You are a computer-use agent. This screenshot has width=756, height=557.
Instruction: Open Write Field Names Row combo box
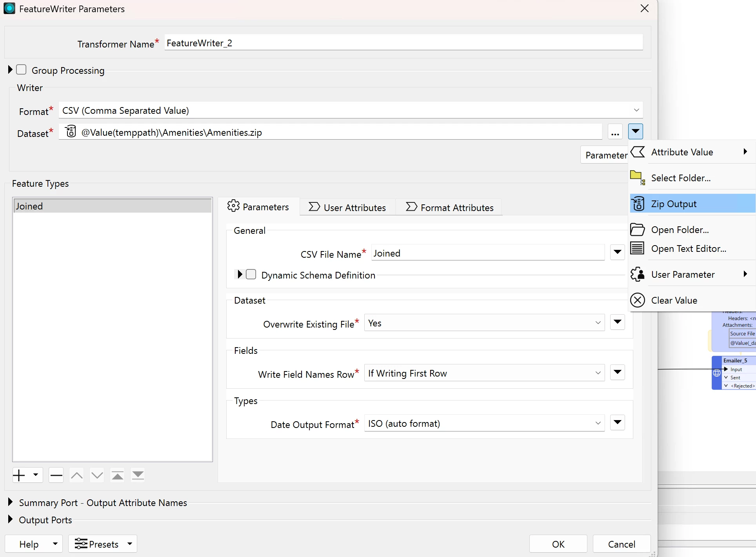click(x=484, y=373)
